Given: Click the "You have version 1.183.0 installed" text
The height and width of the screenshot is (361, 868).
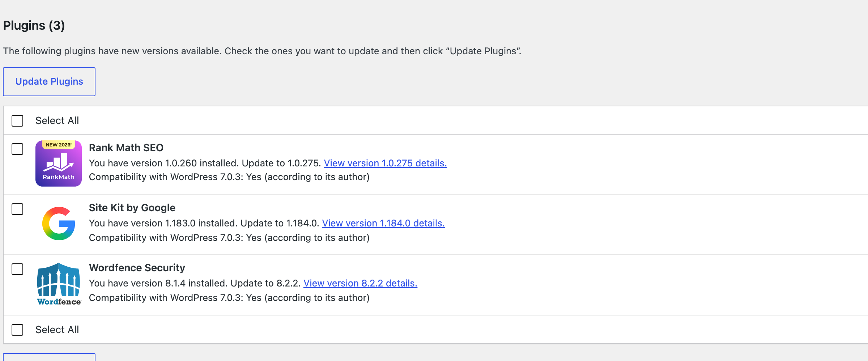Looking at the screenshot, I should pos(163,223).
